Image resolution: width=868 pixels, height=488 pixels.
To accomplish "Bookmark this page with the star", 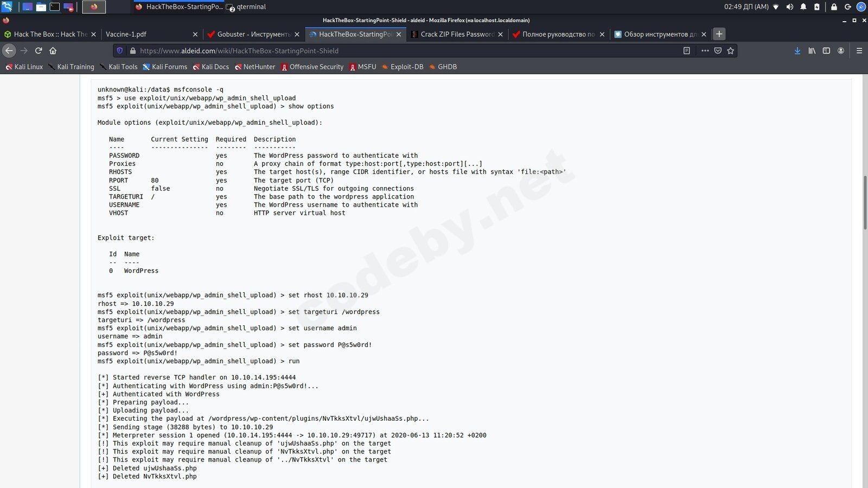I will pyautogui.click(x=731, y=50).
